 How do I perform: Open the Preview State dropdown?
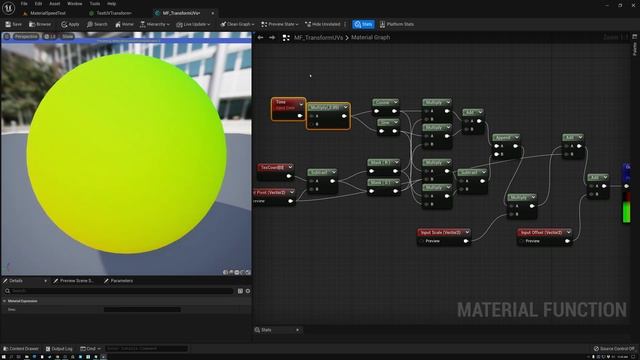point(280,24)
